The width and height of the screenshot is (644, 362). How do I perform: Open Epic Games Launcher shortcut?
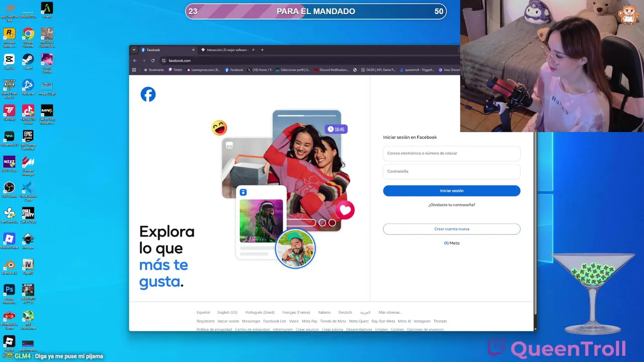tap(28, 140)
